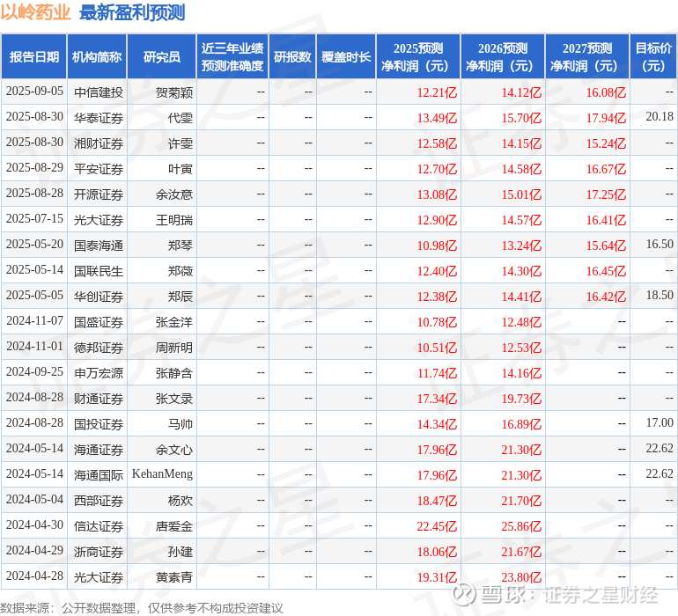Image resolution: width=678 pixels, height=616 pixels.
Task: Click the 中信建投 institution cell
Action: click(x=99, y=92)
